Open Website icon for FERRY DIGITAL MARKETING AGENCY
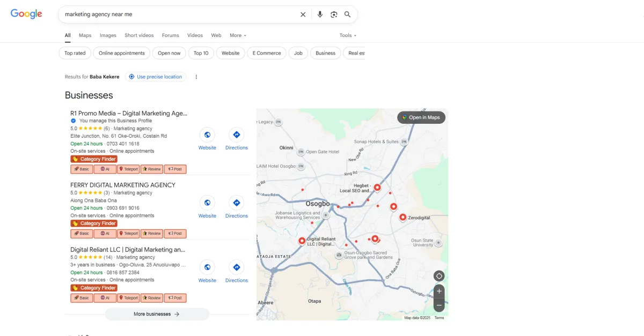The height and width of the screenshot is (336, 644). coord(207,203)
